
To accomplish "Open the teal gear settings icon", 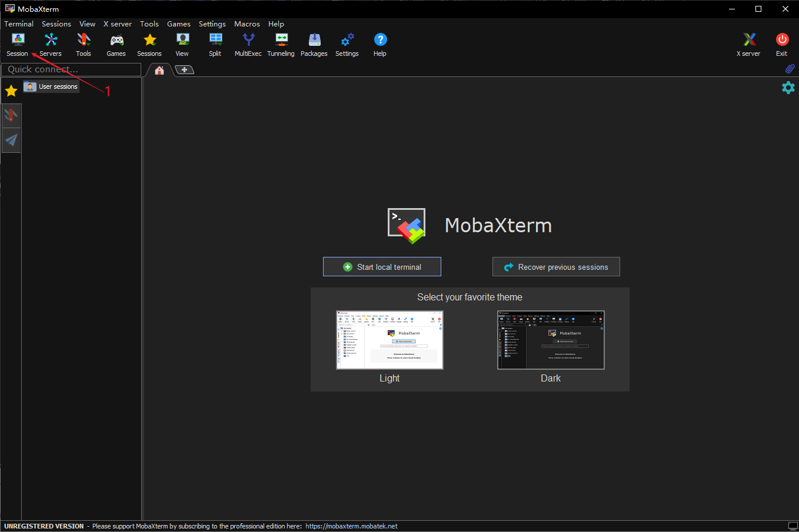I will 788,88.
